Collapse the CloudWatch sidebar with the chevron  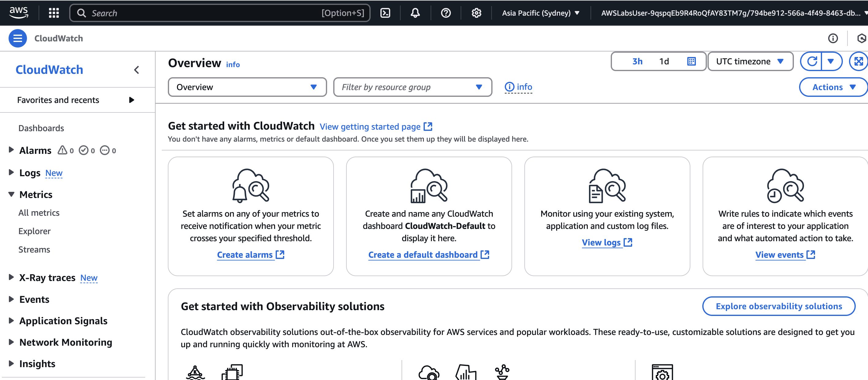click(137, 70)
